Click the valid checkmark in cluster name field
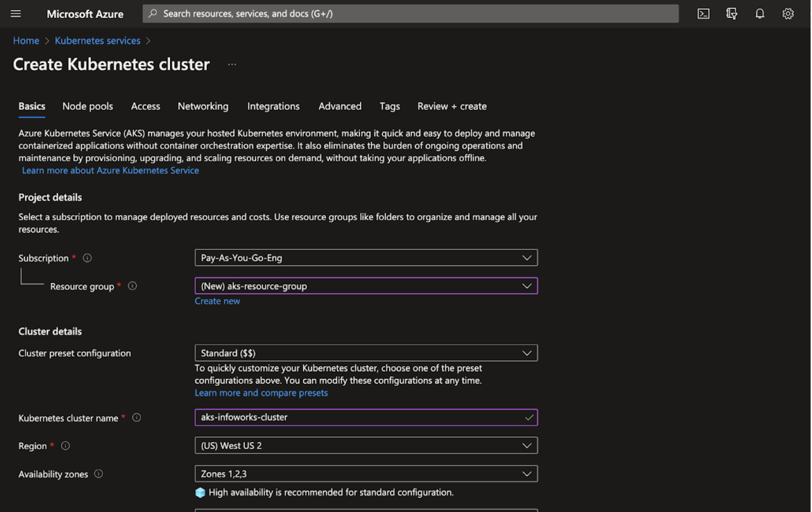Viewport: 812px width, 512px height. (x=529, y=417)
